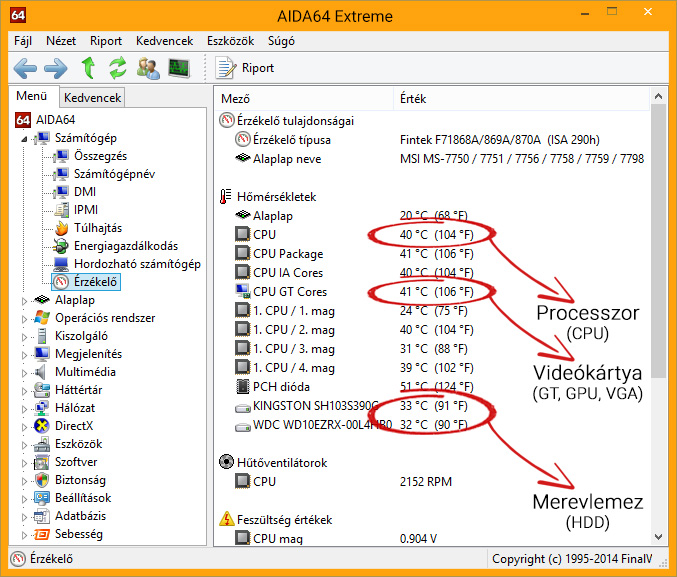The width and height of the screenshot is (677, 577).
Task: Select the CPU GT Cores temperature row
Action: coord(289,292)
